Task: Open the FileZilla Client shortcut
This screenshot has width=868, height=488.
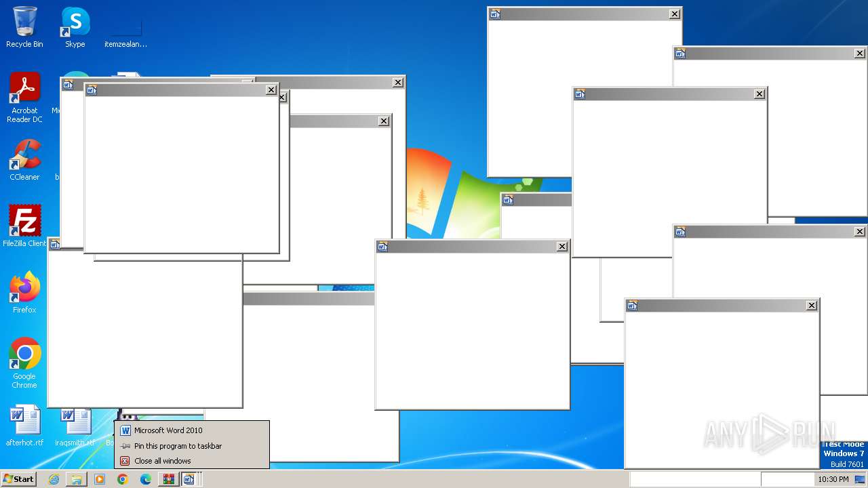Action: tap(24, 226)
